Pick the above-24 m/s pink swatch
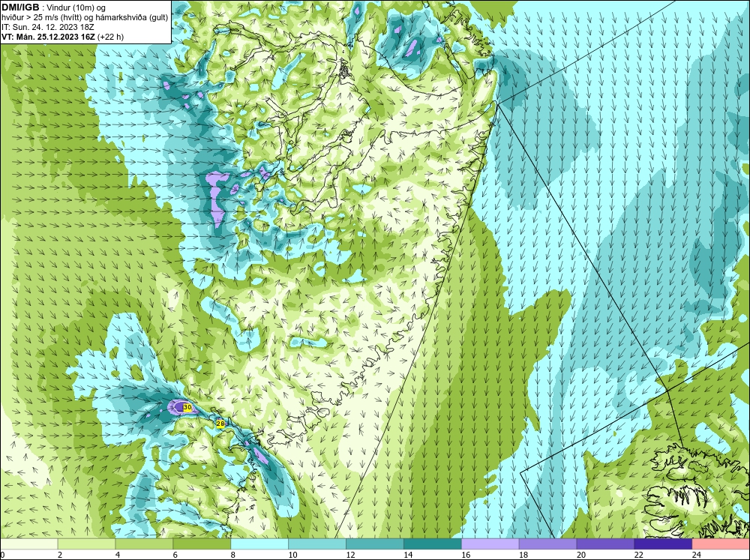 pos(721,544)
